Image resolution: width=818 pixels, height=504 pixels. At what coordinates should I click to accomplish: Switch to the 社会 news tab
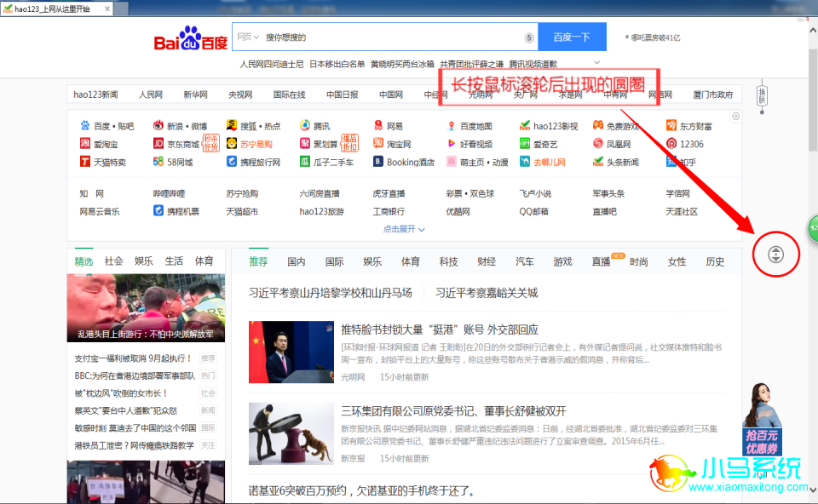pos(113,261)
